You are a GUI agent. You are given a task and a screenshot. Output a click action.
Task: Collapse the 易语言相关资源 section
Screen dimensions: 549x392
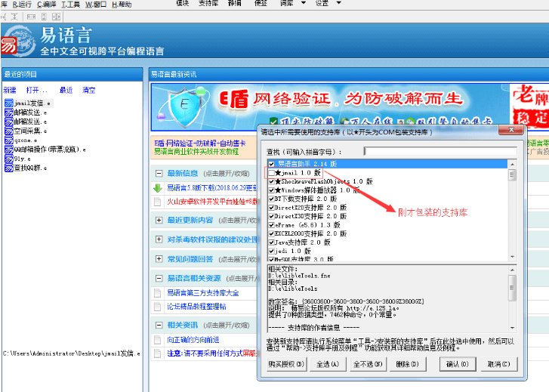tap(159, 278)
